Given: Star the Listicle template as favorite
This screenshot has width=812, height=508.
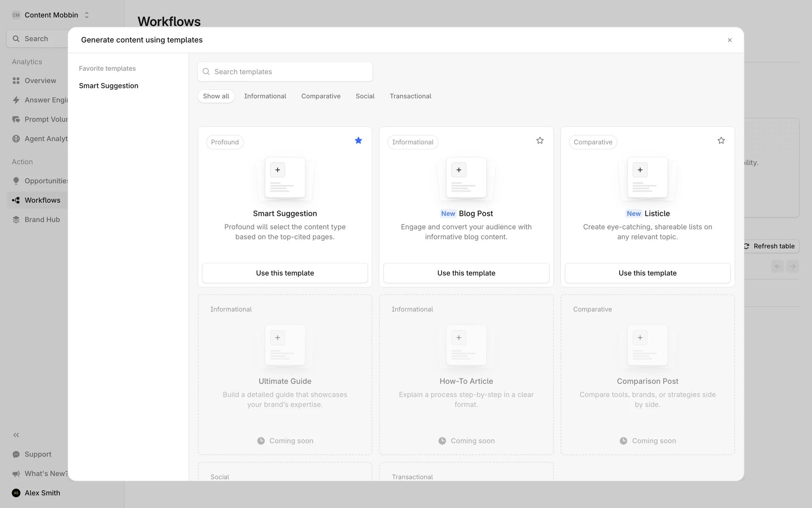Looking at the screenshot, I should [721, 141].
